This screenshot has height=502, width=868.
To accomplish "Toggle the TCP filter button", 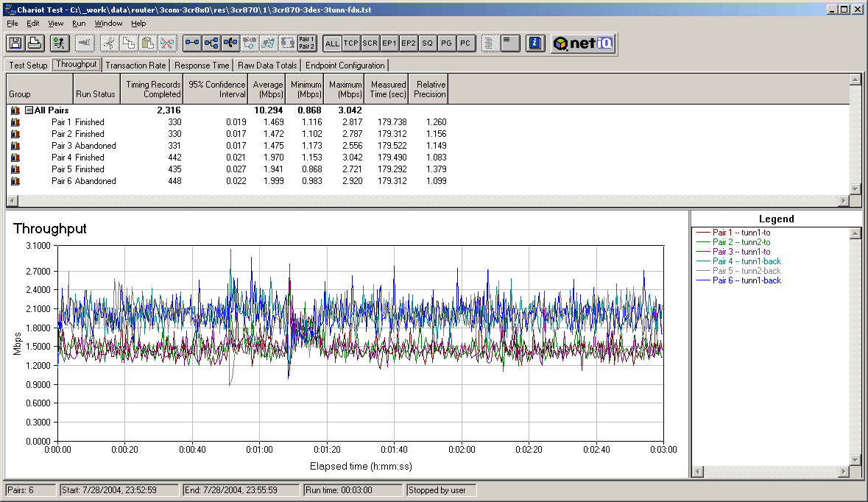I will tap(351, 43).
